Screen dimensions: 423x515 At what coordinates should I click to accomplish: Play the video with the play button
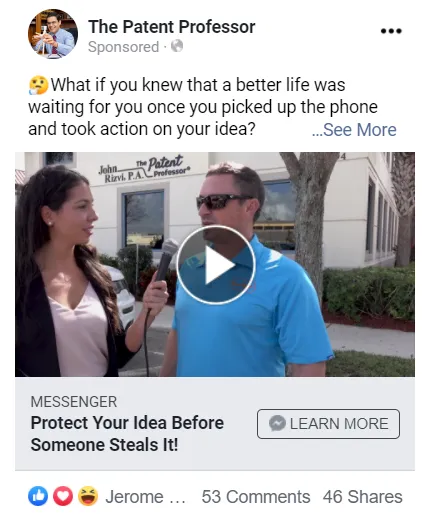[x=216, y=265]
